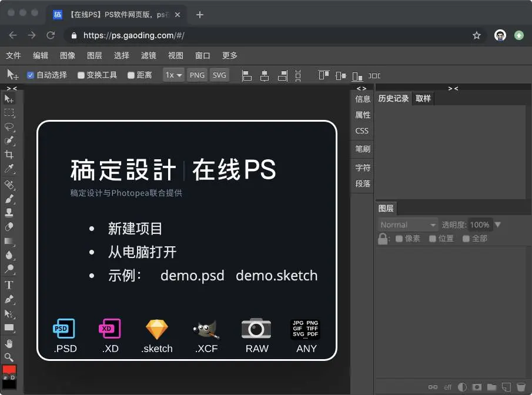Open the 文件 menu
532x395 pixels.
pos(14,55)
